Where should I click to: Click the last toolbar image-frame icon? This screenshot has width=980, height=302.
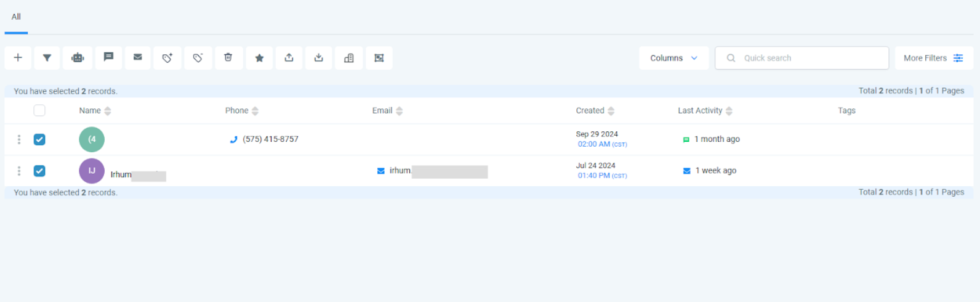point(379,58)
